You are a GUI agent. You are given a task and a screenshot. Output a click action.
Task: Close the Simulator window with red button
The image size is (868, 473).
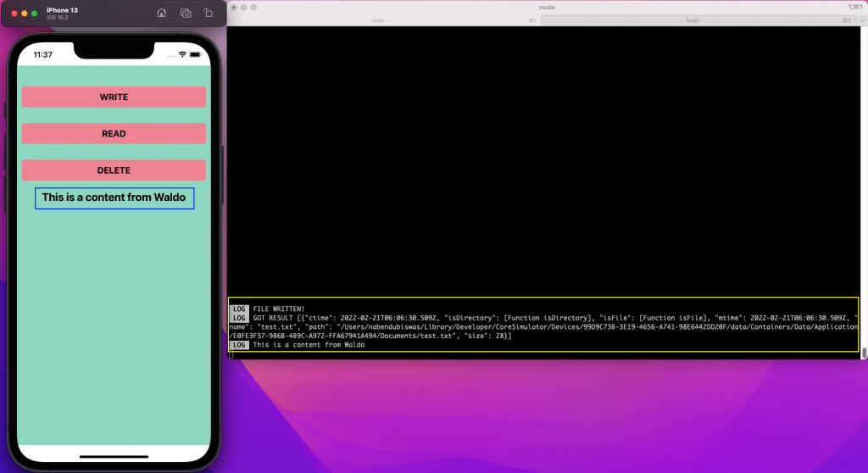pyautogui.click(x=14, y=14)
